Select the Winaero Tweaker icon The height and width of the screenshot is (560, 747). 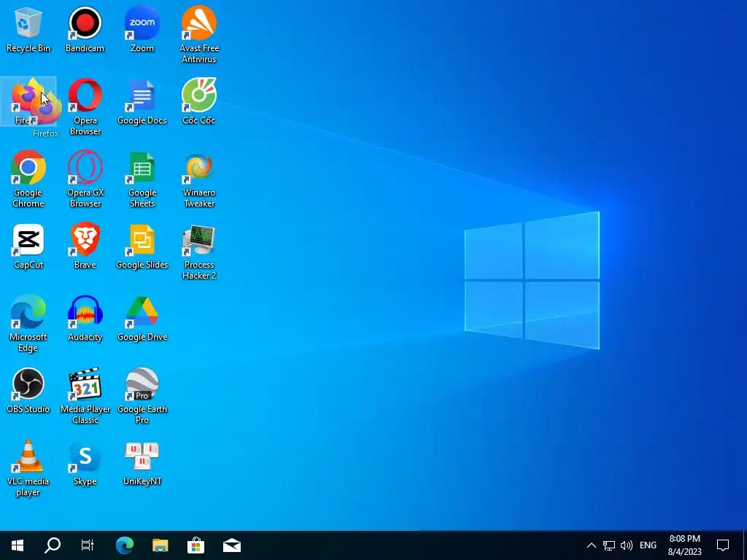(199, 179)
